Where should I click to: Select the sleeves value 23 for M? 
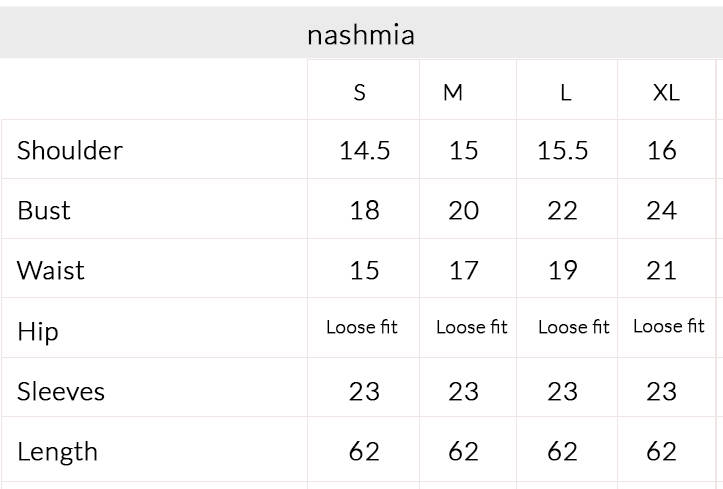point(463,392)
